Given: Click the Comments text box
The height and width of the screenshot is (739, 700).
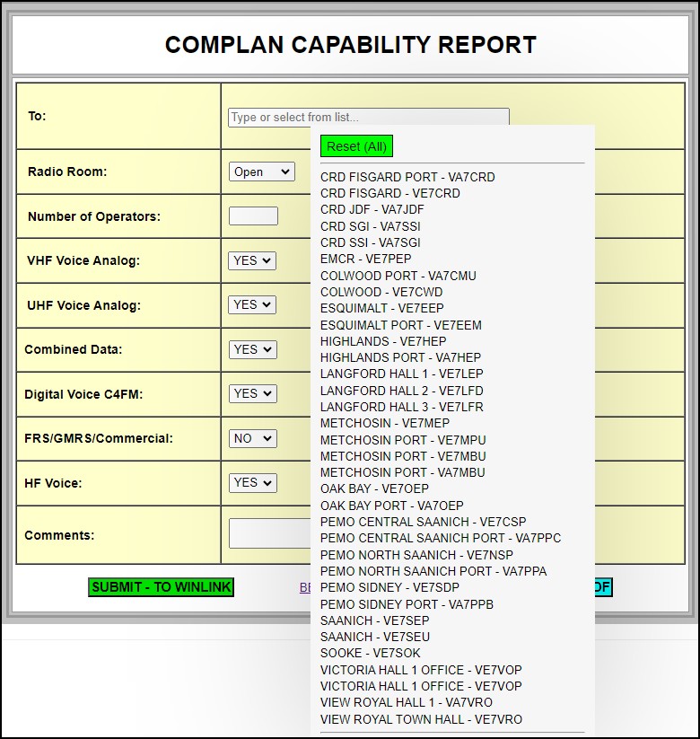Looking at the screenshot, I should [x=269, y=533].
